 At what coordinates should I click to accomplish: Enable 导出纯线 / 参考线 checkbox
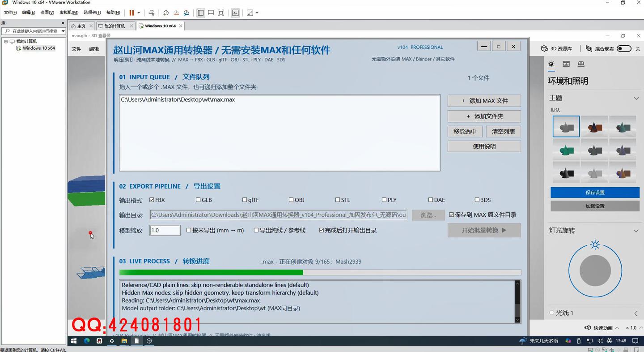pyautogui.click(x=256, y=230)
